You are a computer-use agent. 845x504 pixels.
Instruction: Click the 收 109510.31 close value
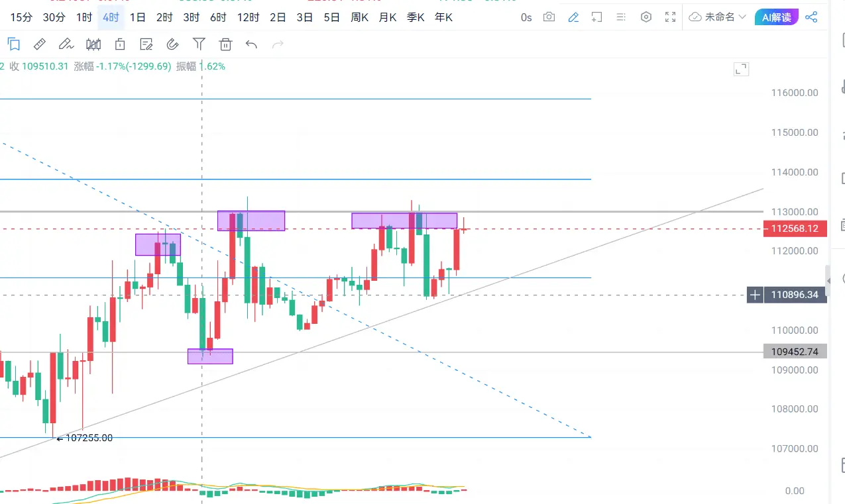pos(39,66)
